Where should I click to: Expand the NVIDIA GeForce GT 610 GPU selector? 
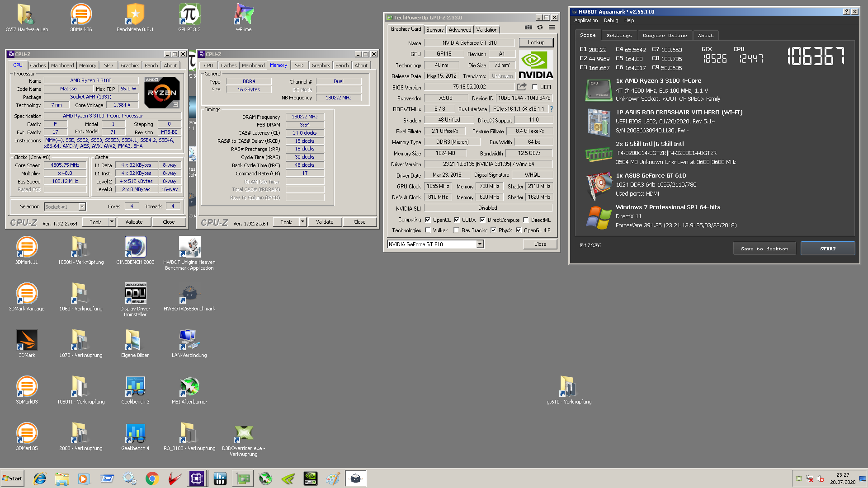click(480, 244)
